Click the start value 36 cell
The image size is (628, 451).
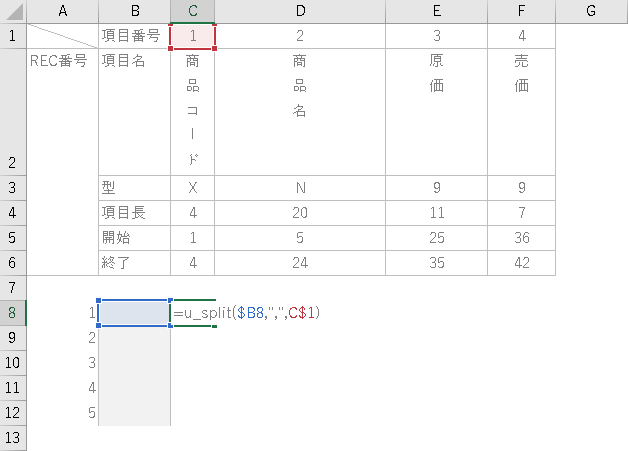(x=521, y=238)
